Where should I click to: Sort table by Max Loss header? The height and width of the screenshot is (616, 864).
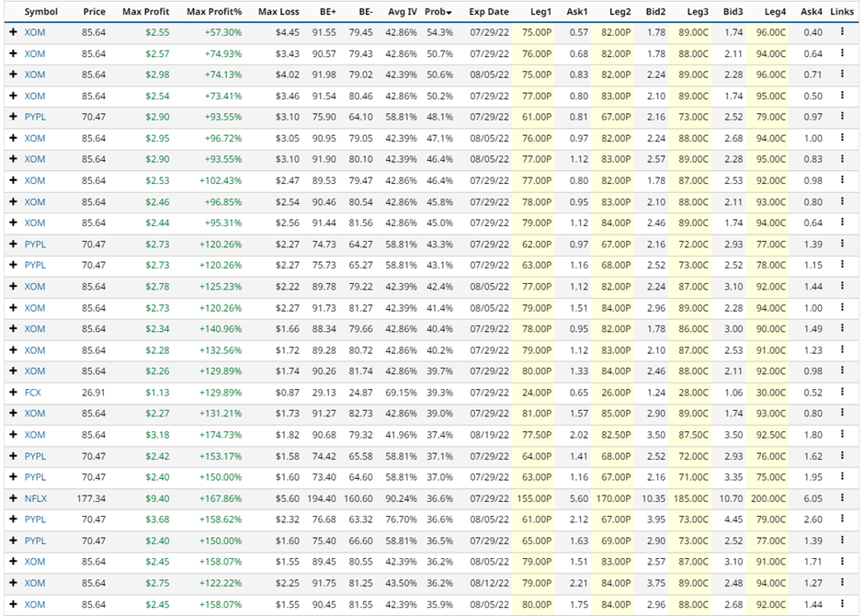279,12
